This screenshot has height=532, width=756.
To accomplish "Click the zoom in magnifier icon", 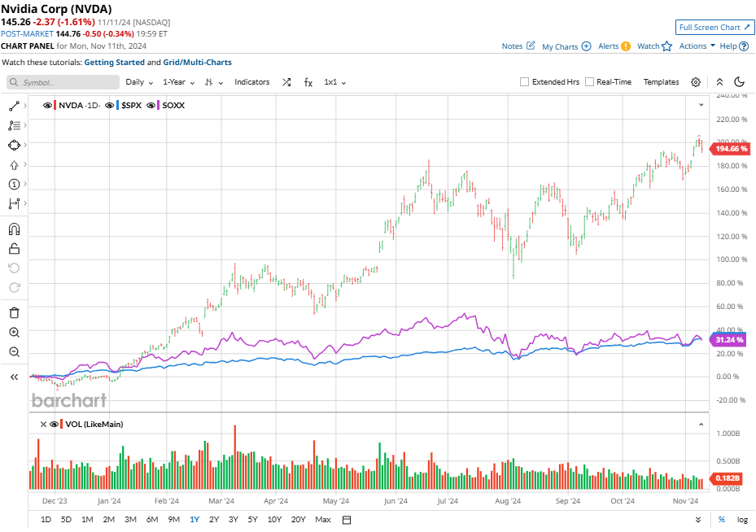I will [15, 333].
